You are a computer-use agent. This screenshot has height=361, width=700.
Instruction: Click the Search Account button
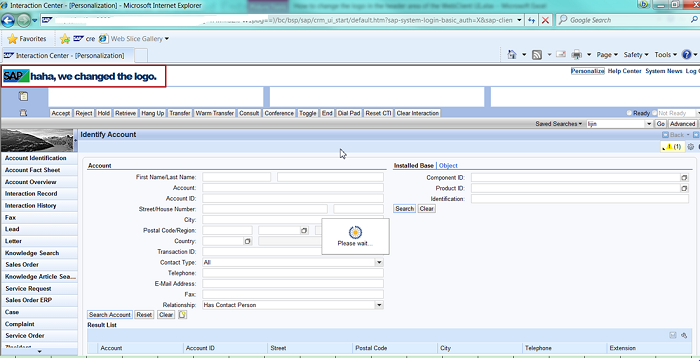(x=110, y=315)
